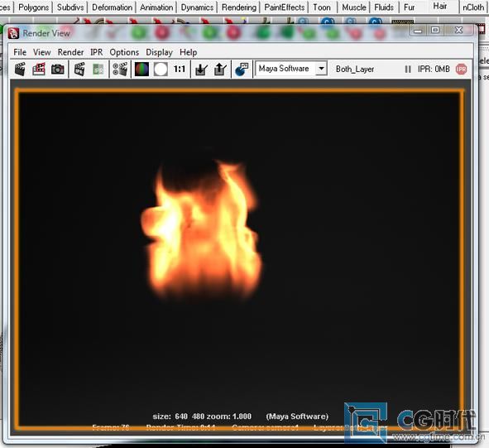Switch to the Toon shelf tab
Screen dimensions: 489x448
[x=322, y=7]
